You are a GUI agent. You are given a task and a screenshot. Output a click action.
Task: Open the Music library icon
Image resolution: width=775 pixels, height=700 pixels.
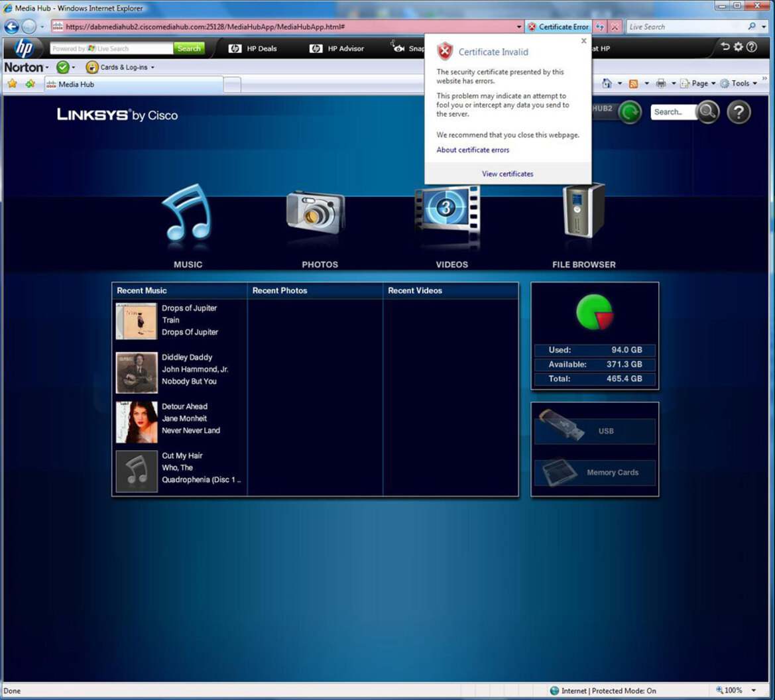188,213
